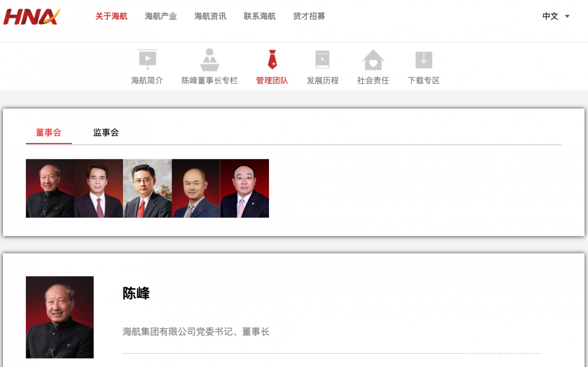
Task: Select the first director's portrait thumbnail
Action: (x=50, y=188)
